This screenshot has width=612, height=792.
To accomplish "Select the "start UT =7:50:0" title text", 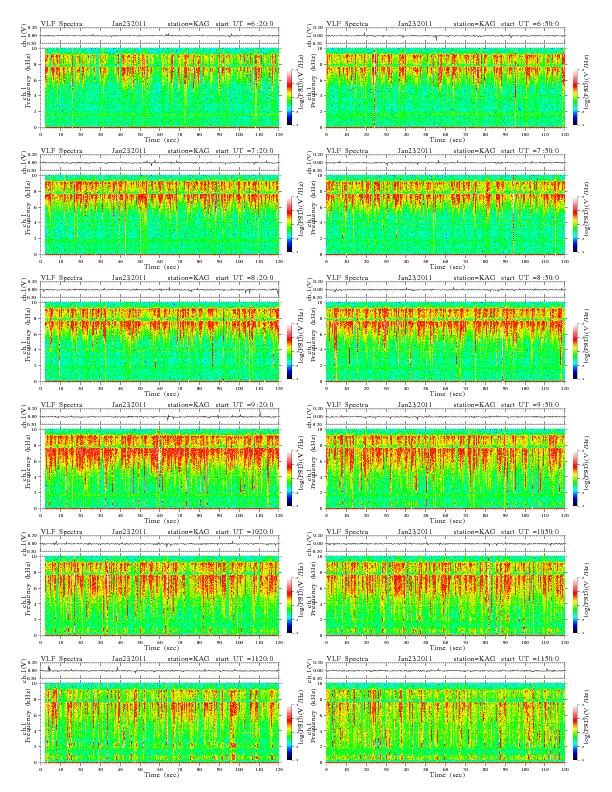I will (530, 151).
